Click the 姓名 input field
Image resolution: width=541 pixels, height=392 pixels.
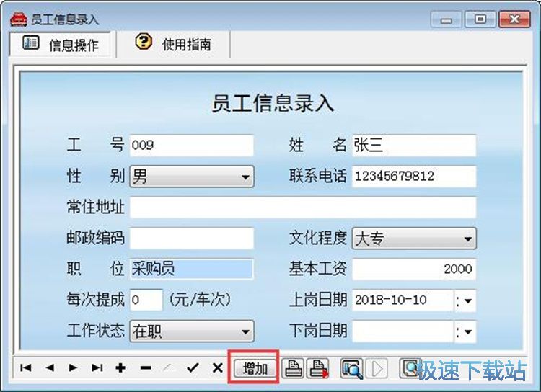414,146
